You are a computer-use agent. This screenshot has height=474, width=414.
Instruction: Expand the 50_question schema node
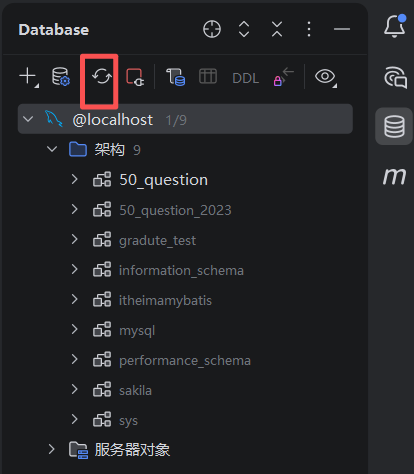click(75, 179)
